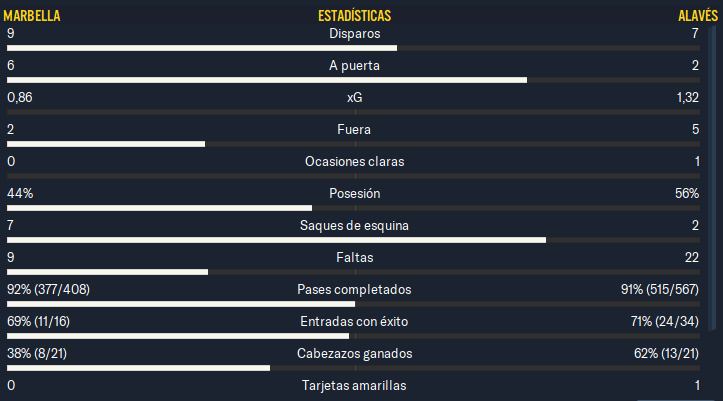Click the Cabezazos ganados label
The height and width of the screenshot is (401, 723).
tap(355, 354)
